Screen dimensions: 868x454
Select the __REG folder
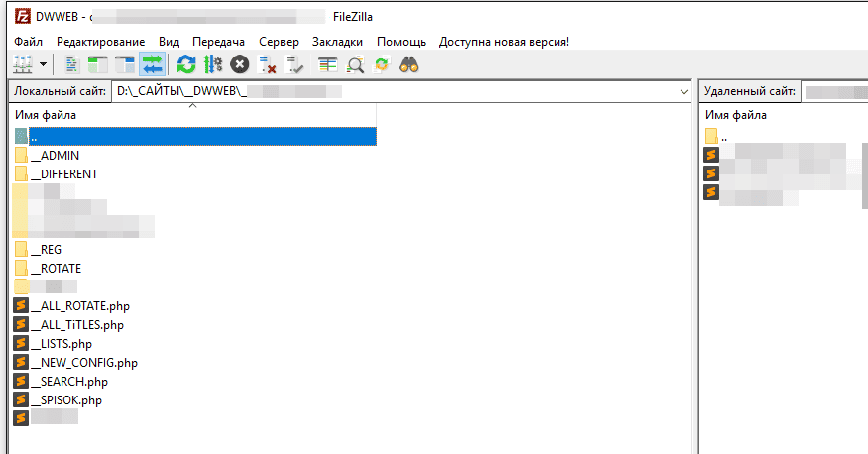click(x=46, y=250)
